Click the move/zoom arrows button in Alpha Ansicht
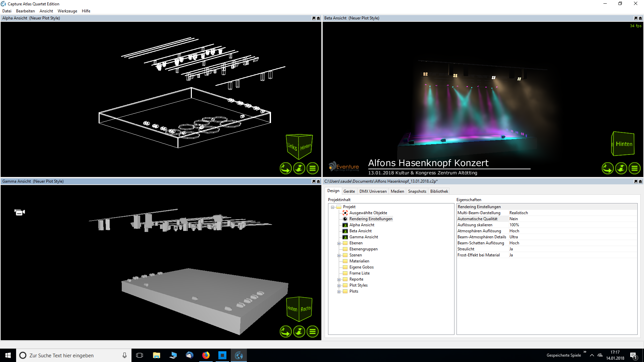 point(299,168)
